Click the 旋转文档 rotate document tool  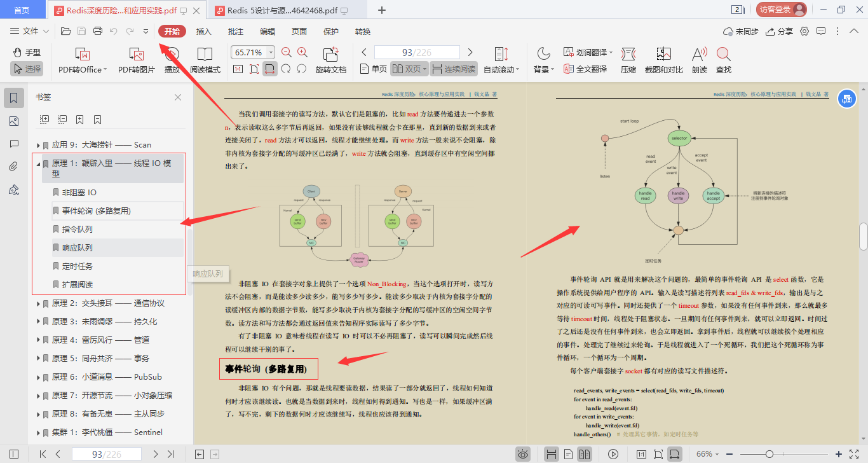point(331,60)
